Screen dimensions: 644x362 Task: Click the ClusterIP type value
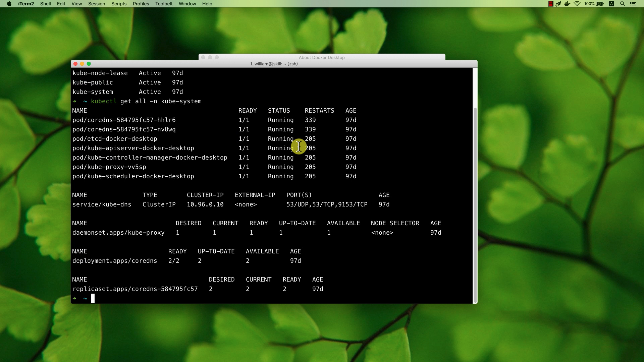coord(159,204)
